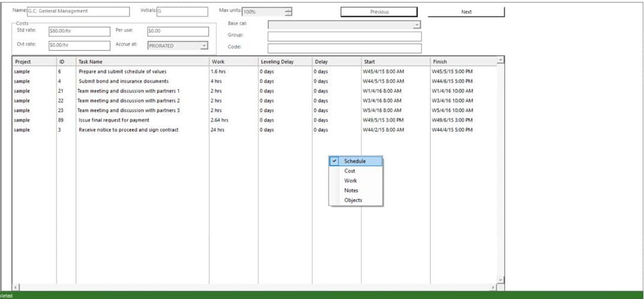Click the Per use cost field

point(177,31)
